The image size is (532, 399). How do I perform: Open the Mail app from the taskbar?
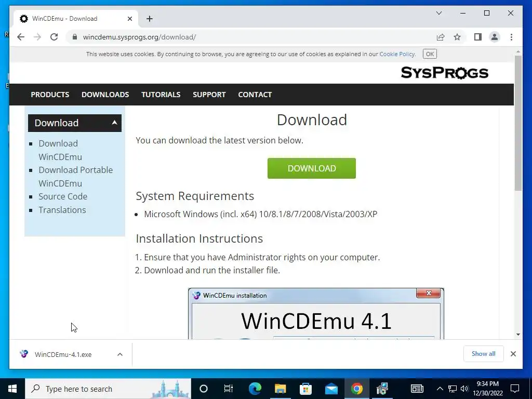click(x=331, y=389)
